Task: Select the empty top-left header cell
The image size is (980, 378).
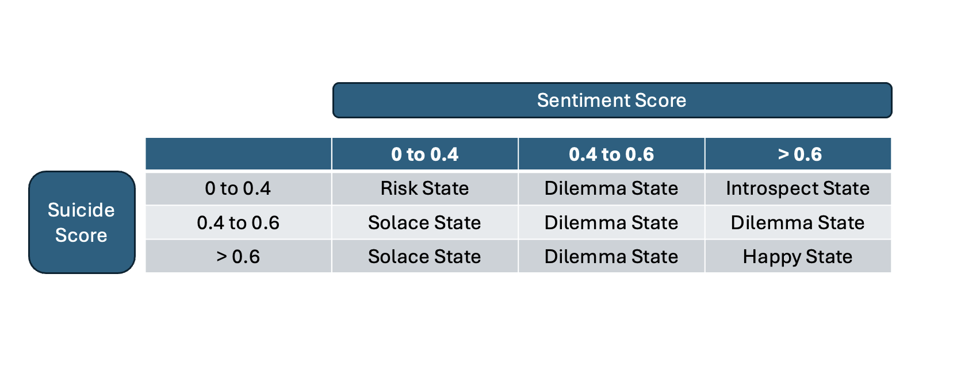Action: (x=238, y=155)
